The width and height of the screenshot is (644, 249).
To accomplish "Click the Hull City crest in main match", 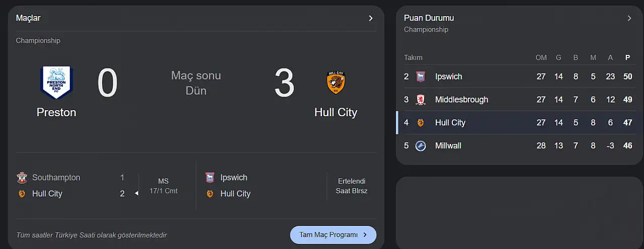I will [336, 83].
